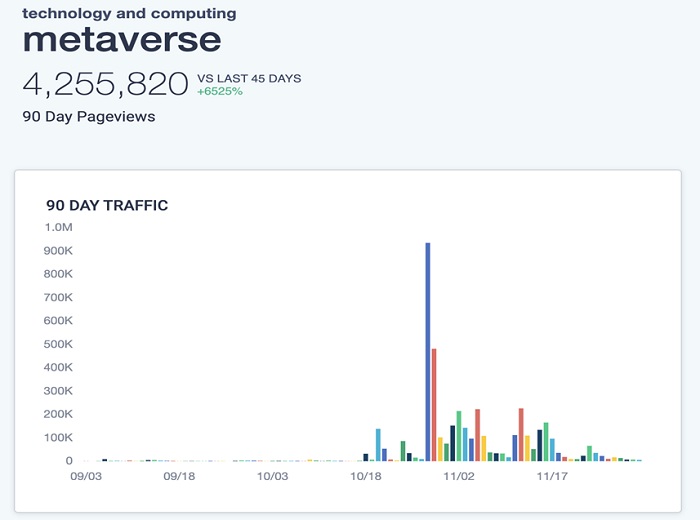Click the 11/02 date label
The image size is (700, 520).
click(459, 476)
